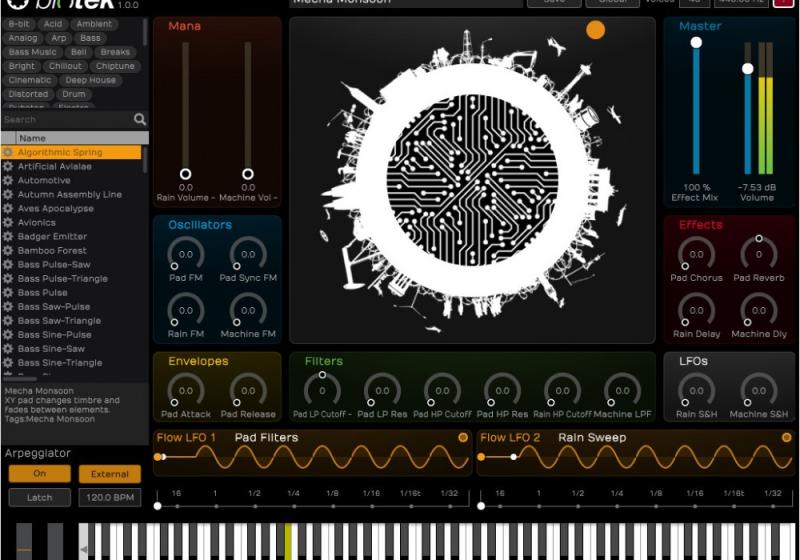
Task: Click the Rain FM knob
Action: 186,310
